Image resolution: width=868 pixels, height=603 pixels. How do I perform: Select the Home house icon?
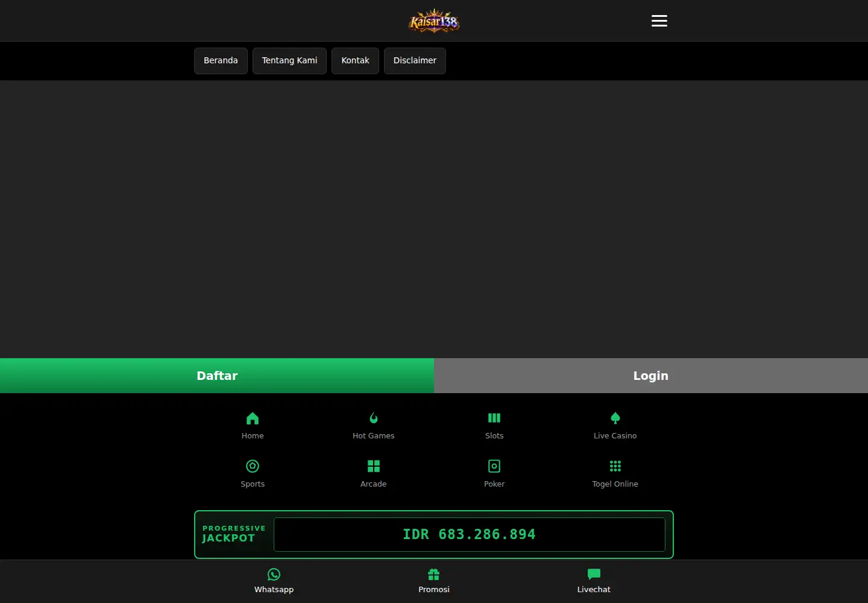253,418
